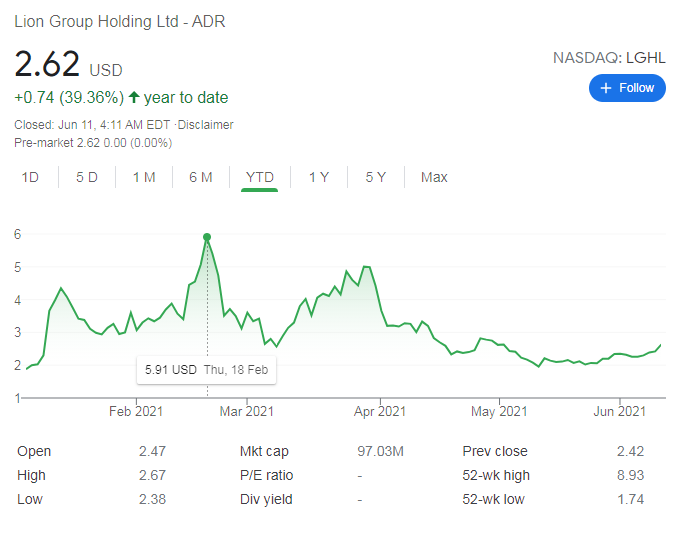Click the Jun 2021 axis label
The image size is (687, 537).
tap(620, 412)
